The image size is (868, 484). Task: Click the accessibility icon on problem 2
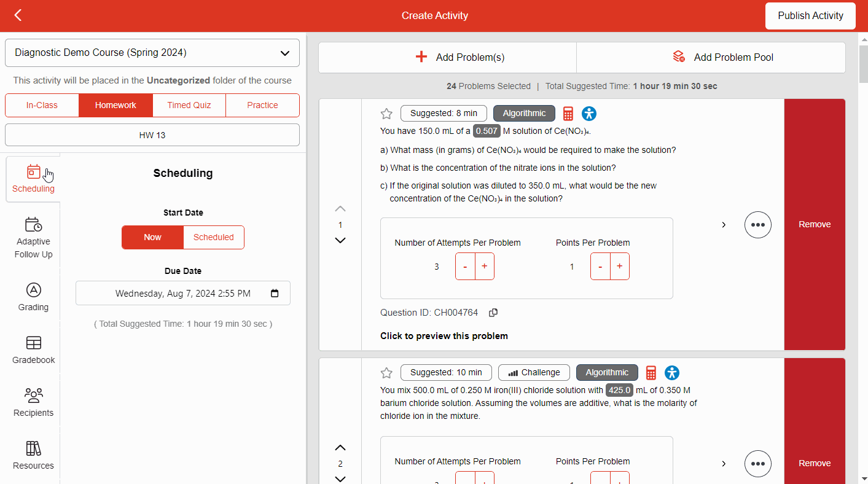[672, 373]
